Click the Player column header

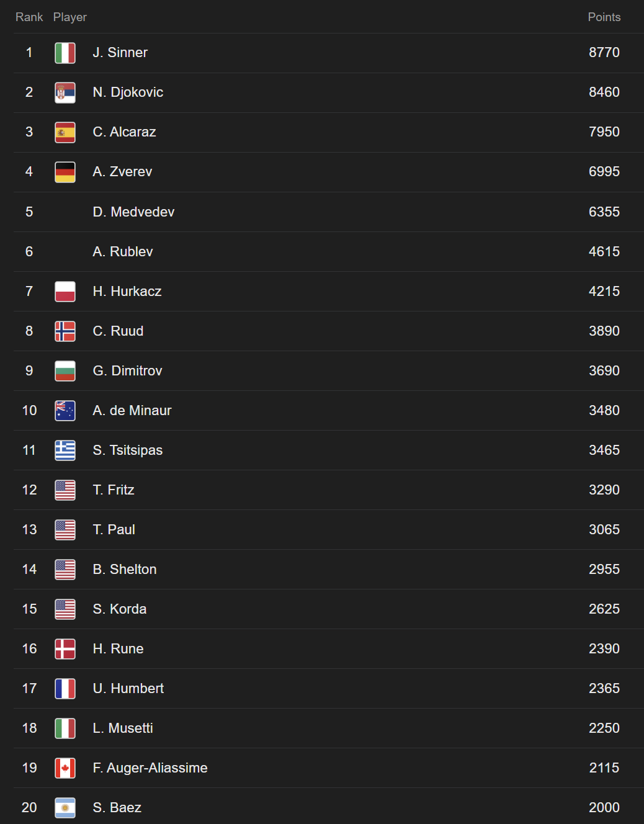pyautogui.click(x=70, y=17)
